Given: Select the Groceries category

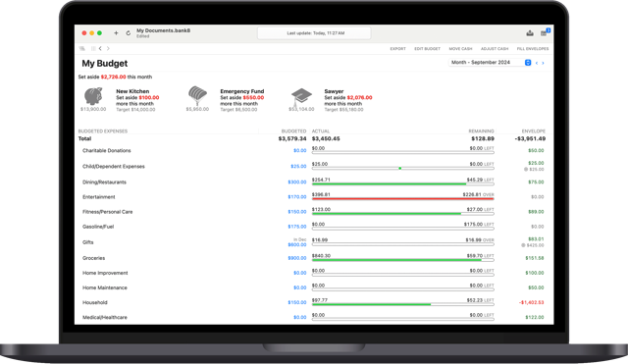Looking at the screenshot, I should tap(93, 258).
